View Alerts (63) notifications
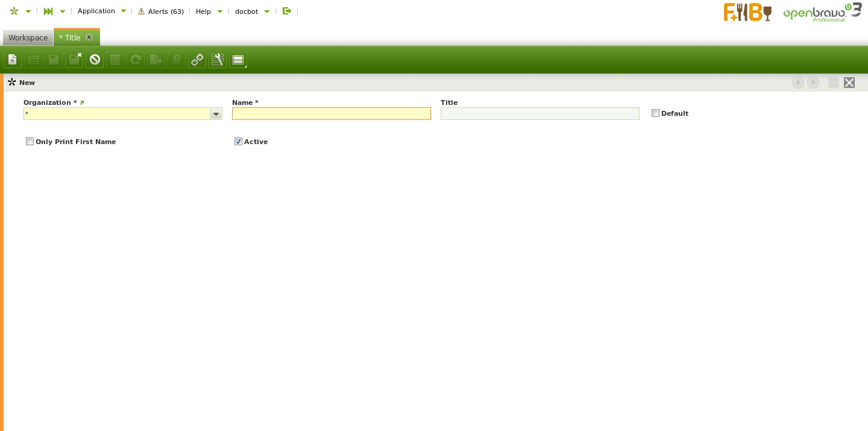The image size is (868, 431). 161,11
